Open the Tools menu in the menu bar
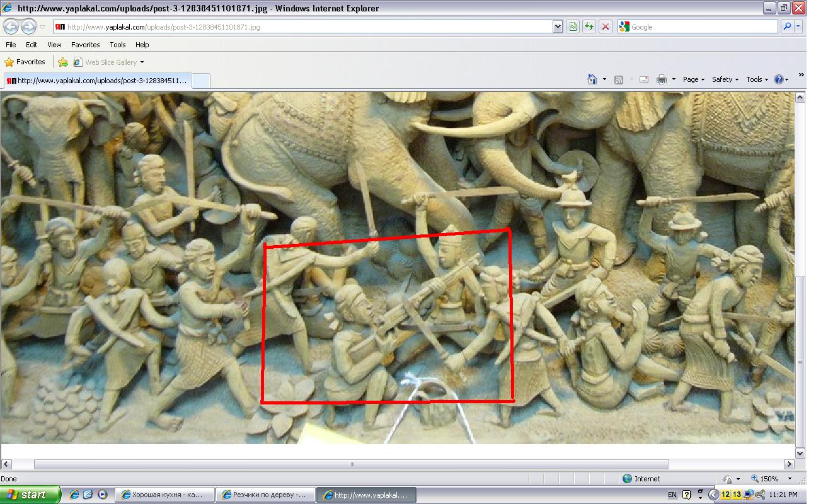Screen dimensions: 828x504 [x=118, y=45]
